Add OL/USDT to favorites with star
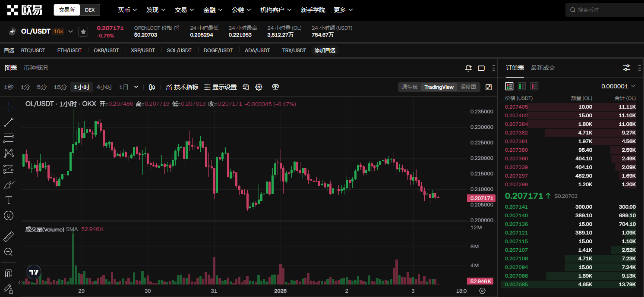Viewport: 644px width, 297px height. coord(83,31)
